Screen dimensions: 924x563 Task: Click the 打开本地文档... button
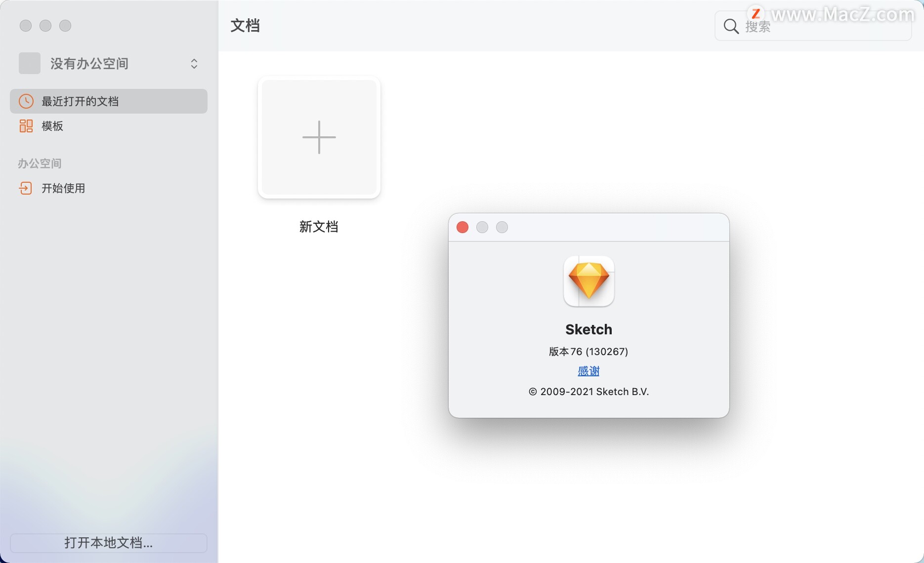109,543
